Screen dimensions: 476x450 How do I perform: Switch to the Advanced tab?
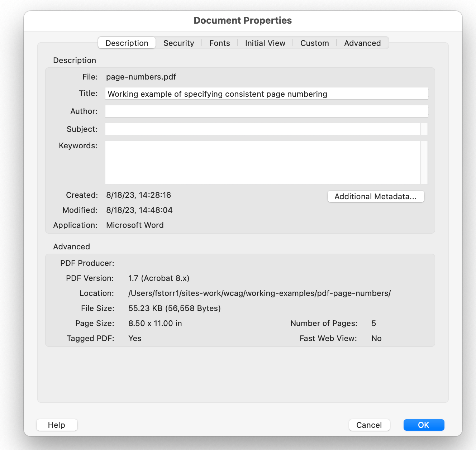coord(362,43)
